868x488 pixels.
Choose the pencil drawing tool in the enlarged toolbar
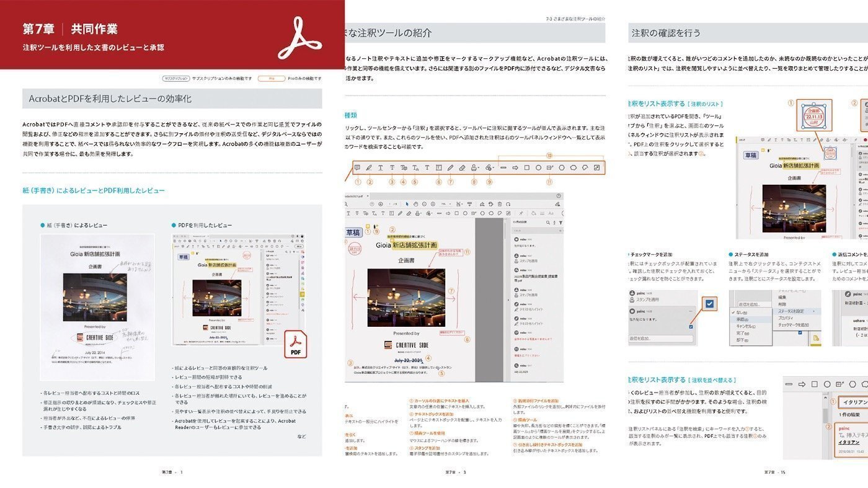[x=451, y=167]
